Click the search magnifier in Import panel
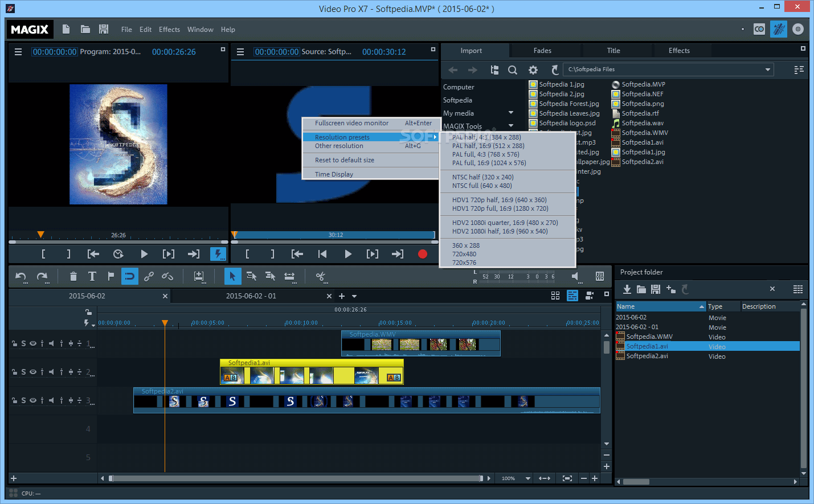The image size is (814, 504). 513,69
